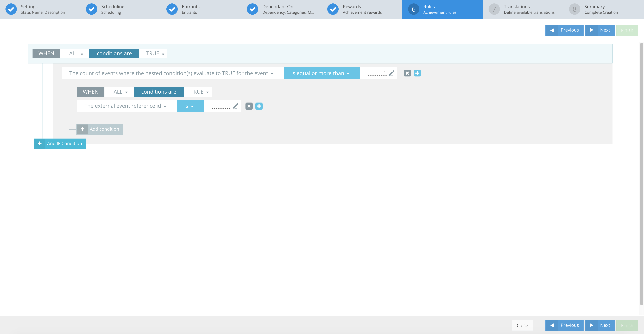The height and width of the screenshot is (334, 644).
Task: Delete the external event reference id condition
Action: pos(249,106)
